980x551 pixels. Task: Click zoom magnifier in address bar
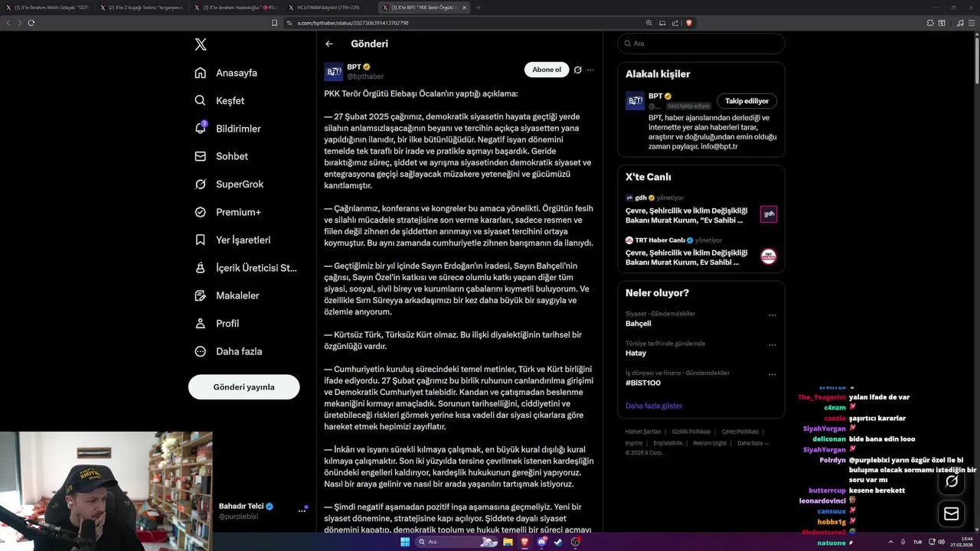tap(649, 23)
